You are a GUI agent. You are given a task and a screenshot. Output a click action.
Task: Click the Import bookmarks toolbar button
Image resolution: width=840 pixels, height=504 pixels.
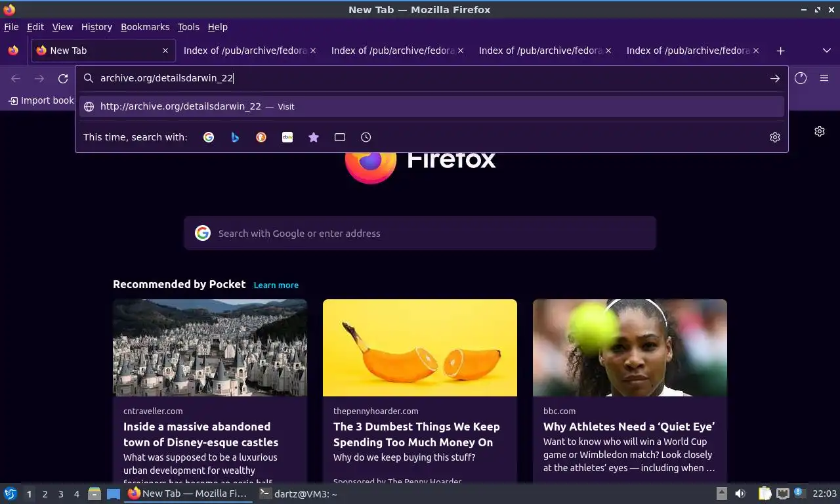point(41,100)
